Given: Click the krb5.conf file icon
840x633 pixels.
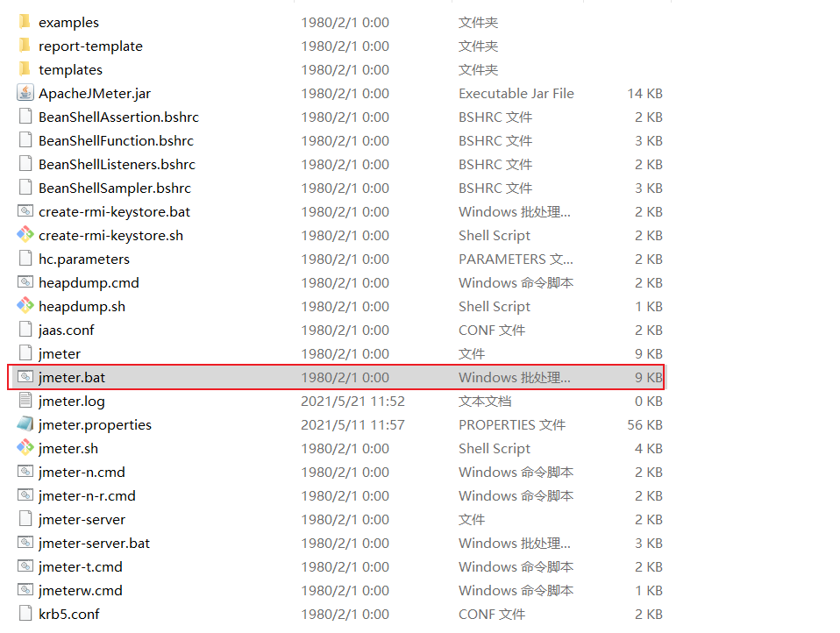Looking at the screenshot, I should [x=25, y=613].
